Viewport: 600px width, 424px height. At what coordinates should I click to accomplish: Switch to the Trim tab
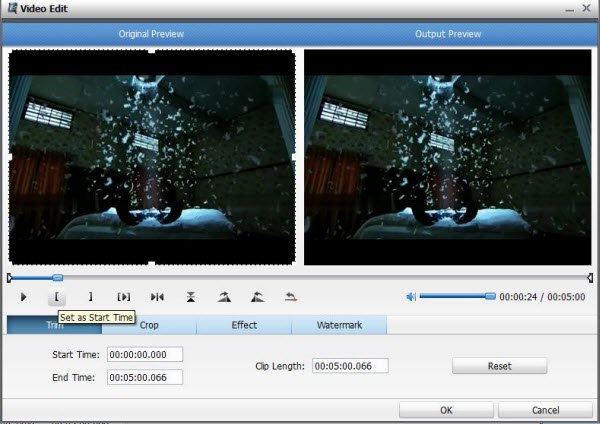coord(54,325)
